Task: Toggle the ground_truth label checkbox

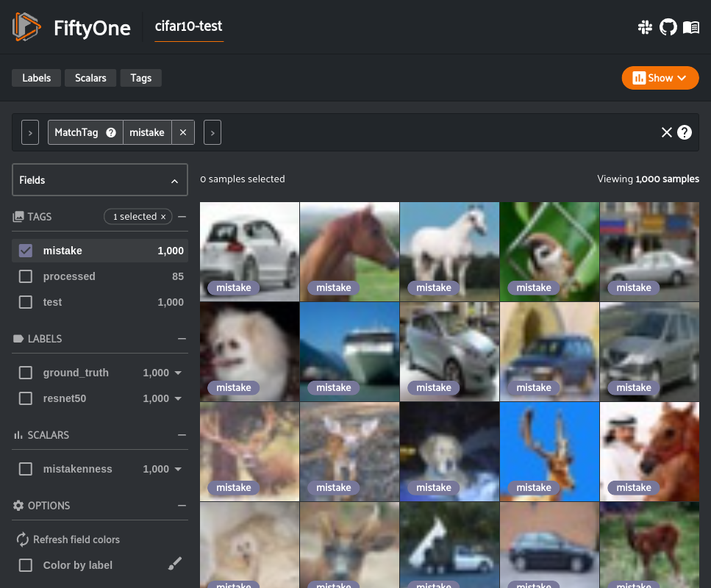Action: 26,373
